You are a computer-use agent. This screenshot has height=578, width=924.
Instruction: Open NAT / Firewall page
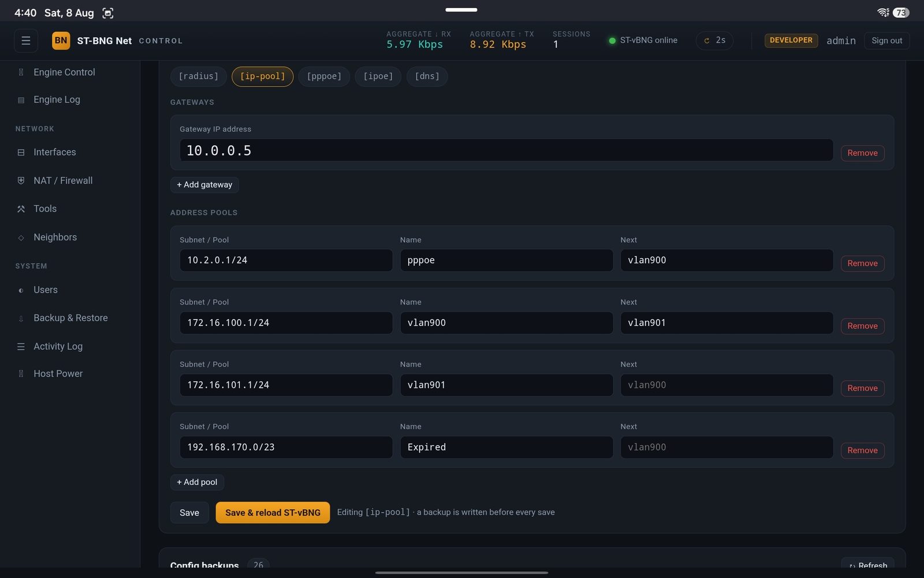coord(63,180)
